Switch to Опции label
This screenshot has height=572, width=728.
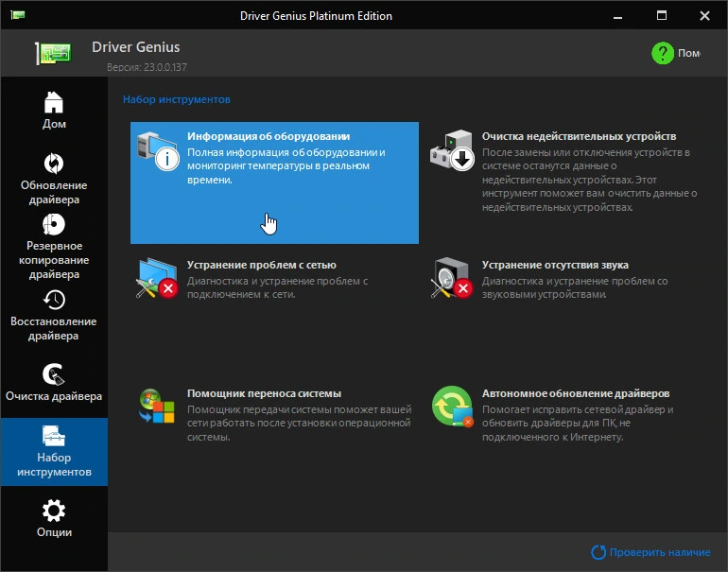pyautogui.click(x=54, y=532)
